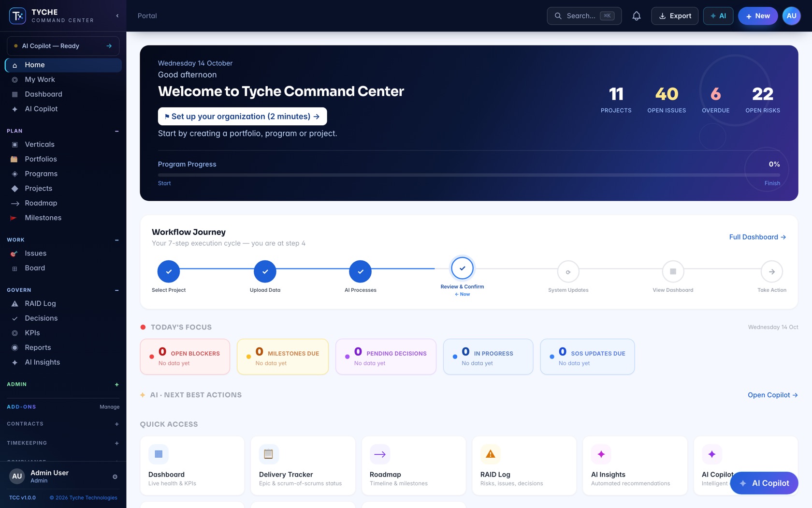Click the View Dashboard step circle
812x508 pixels.
pyautogui.click(x=673, y=271)
